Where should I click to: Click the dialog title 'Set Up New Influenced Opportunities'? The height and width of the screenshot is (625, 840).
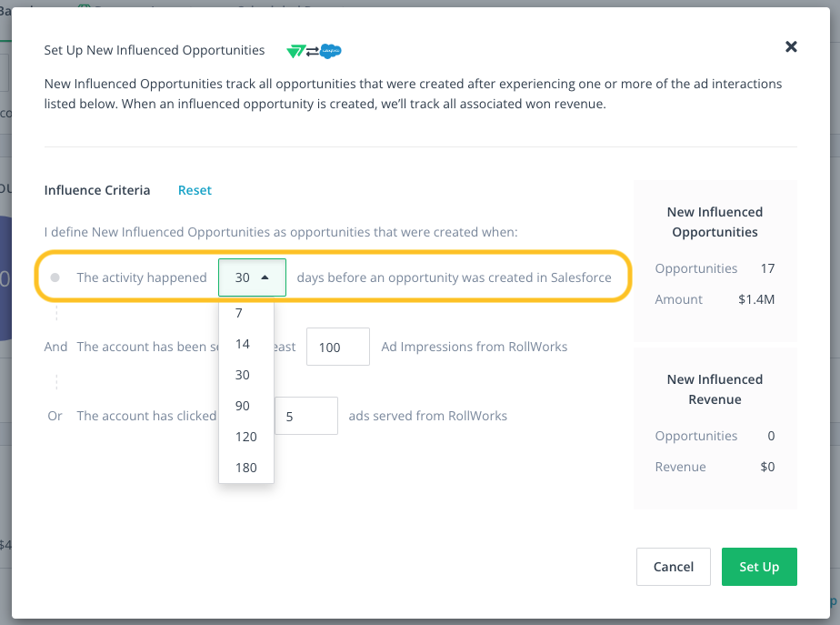click(x=155, y=50)
